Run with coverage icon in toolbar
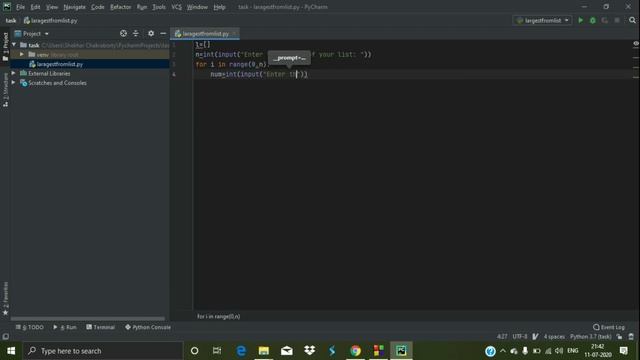The image size is (640, 360). tap(604, 20)
